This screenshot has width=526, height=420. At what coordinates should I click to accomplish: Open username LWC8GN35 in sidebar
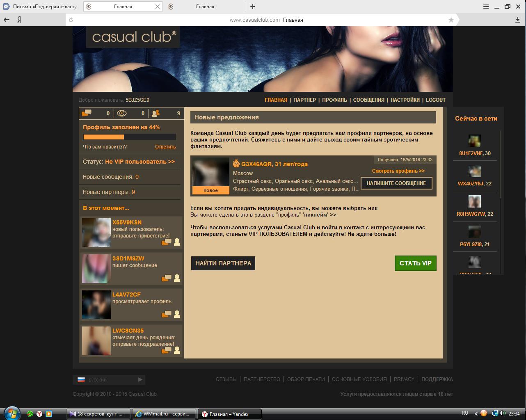(128, 331)
